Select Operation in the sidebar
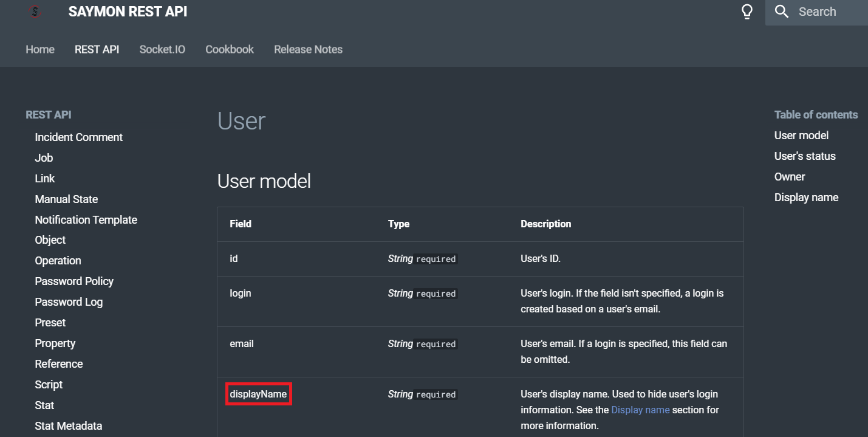This screenshot has width=868, height=437. 58,261
